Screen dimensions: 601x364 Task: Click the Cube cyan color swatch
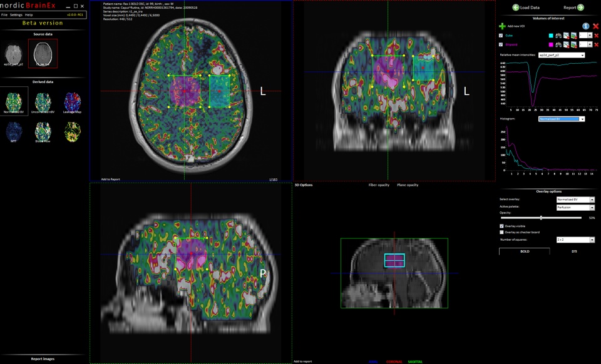coord(551,36)
